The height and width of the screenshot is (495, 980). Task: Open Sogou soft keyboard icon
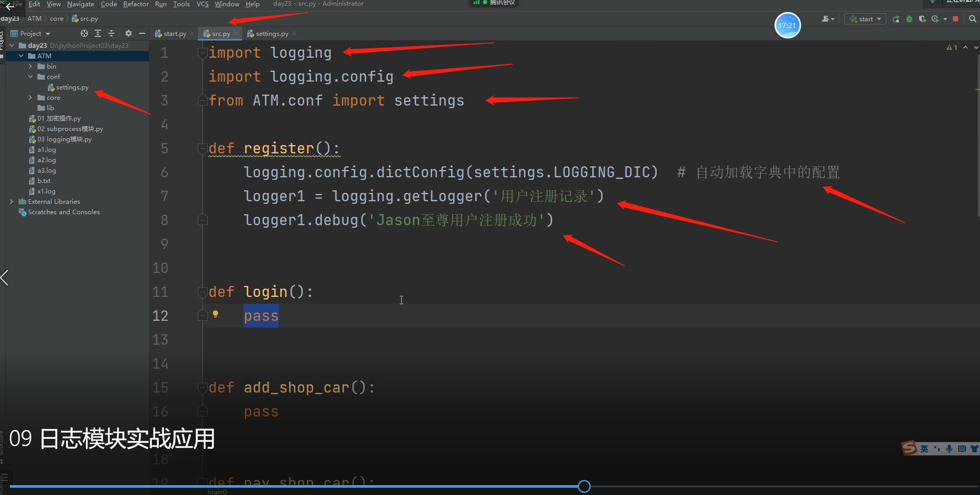point(962,449)
